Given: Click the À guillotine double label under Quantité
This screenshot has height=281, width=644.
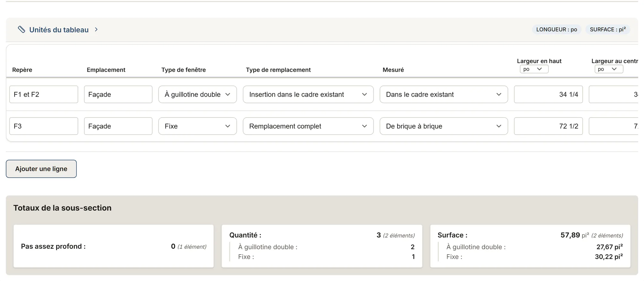Looking at the screenshot, I should click(x=268, y=247).
